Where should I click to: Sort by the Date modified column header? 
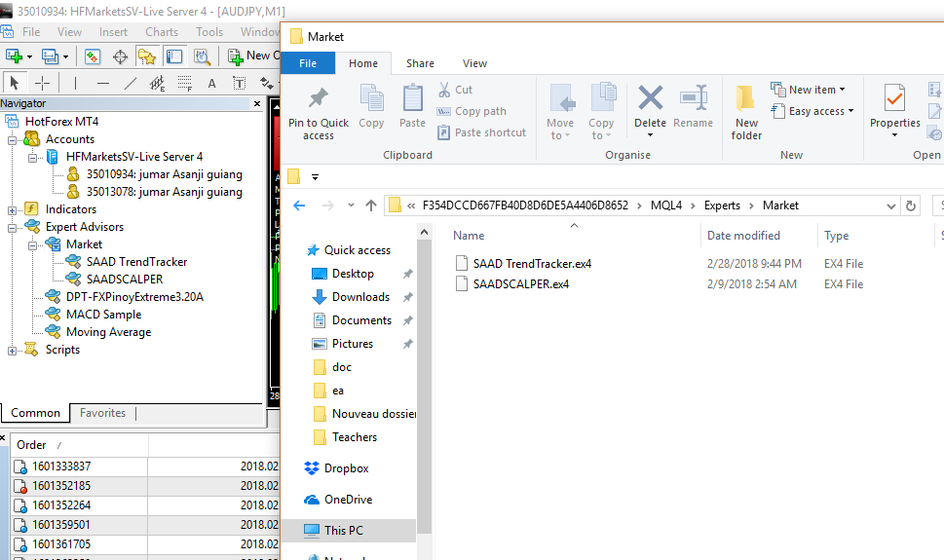743,236
